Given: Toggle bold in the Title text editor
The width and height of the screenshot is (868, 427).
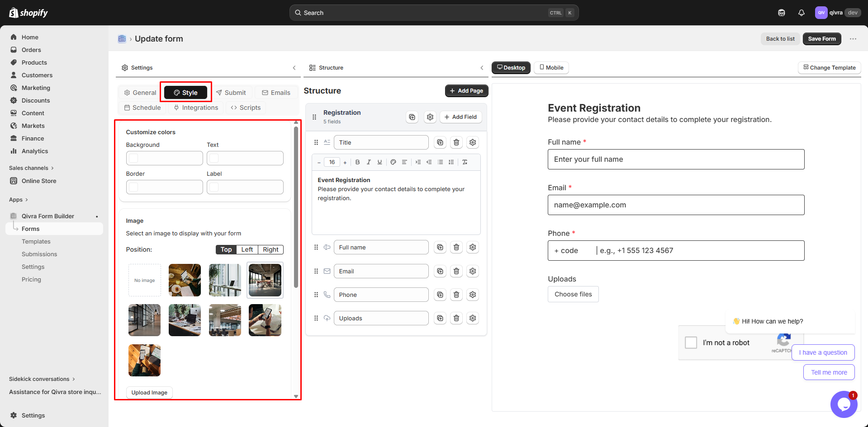Looking at the screenshot, I should pos(357,162).
